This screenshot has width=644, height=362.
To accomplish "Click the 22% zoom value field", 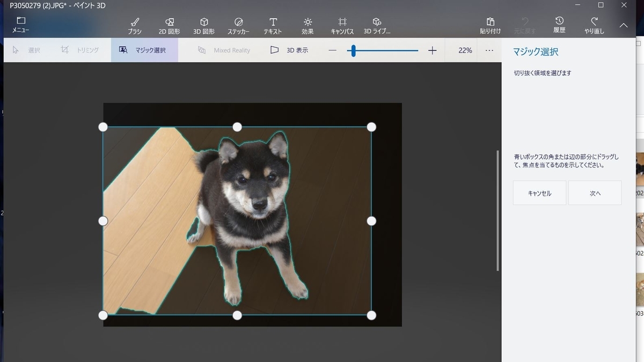I will point(465,50).
